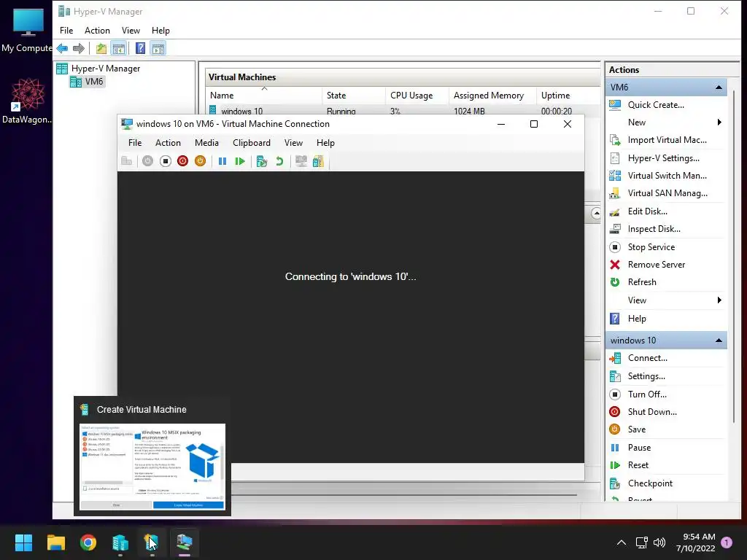
Task: Click the red Shut Down icon in VM toolbar
Action: [182, 161]
